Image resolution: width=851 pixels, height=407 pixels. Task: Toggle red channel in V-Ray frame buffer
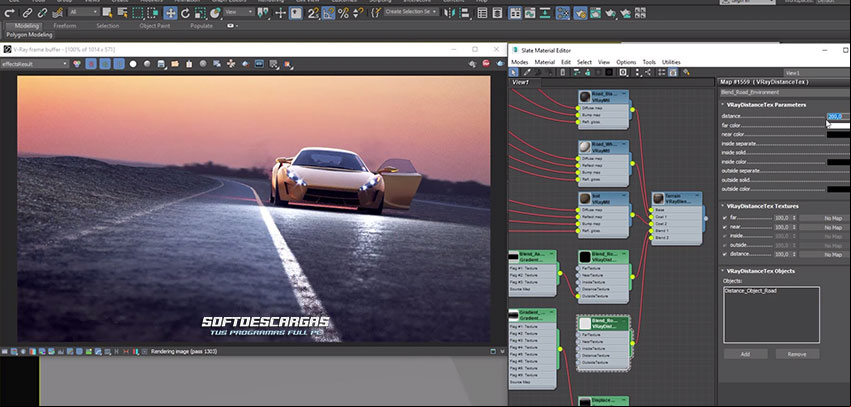[91, 64]
